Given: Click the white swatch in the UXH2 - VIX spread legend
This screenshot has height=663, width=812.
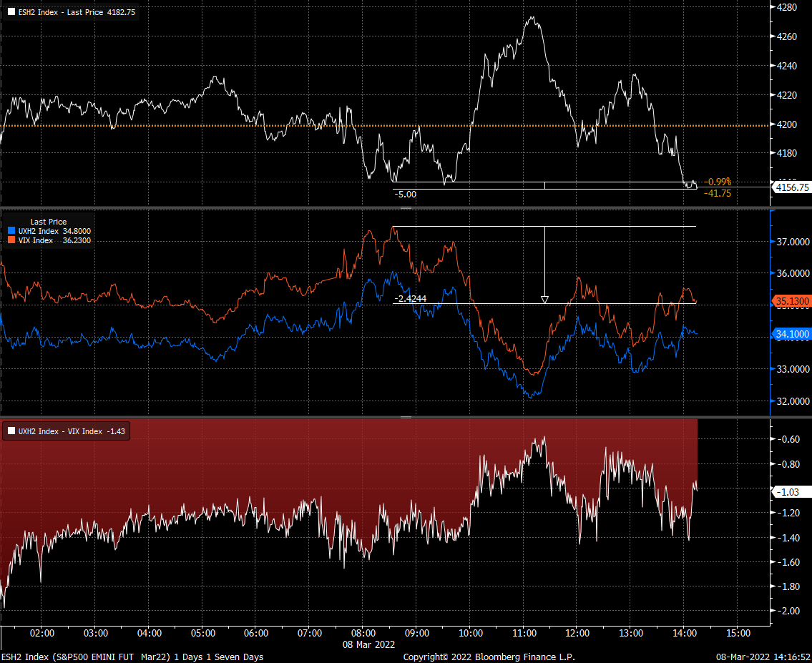Looking at the screenshot, I should 11,431.
